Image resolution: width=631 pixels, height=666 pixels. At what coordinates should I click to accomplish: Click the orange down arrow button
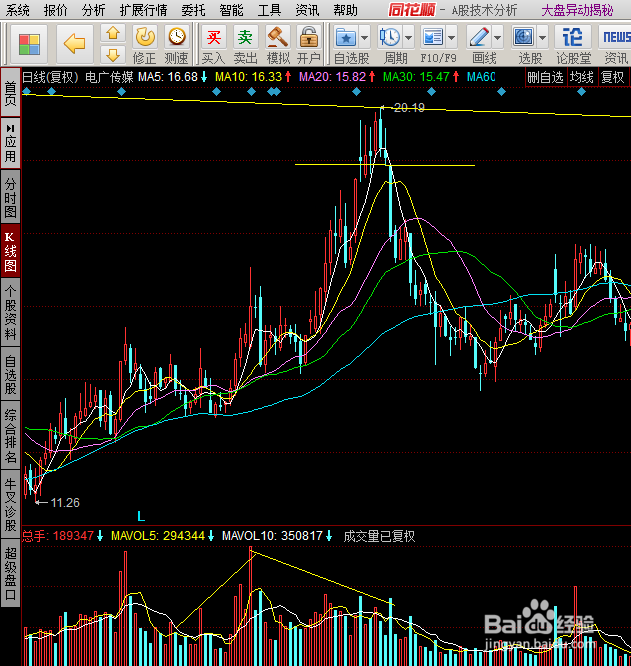[113, 54]
